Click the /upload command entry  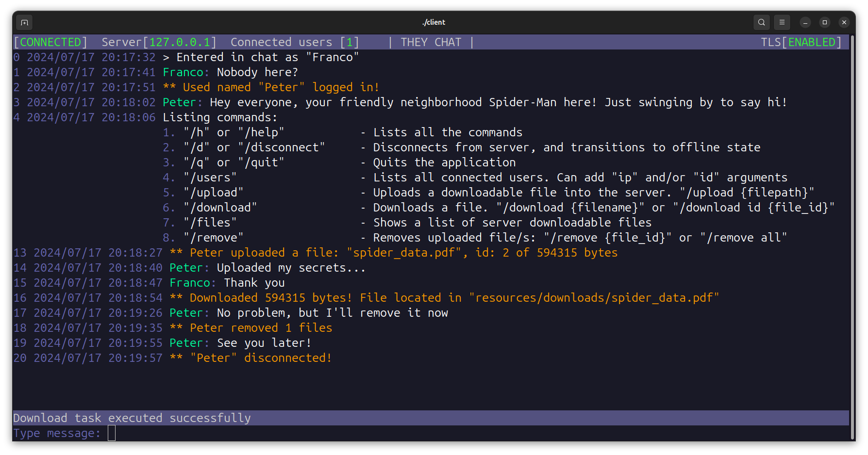(x=214, y=192)
